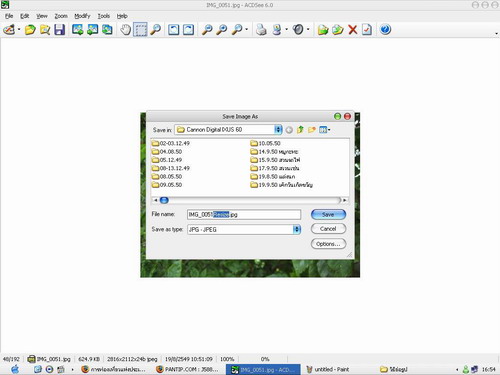The image size is (500, 375).
Task: Open dropdown arrow beside acquire device icon
Action: [x=287, y=30]
